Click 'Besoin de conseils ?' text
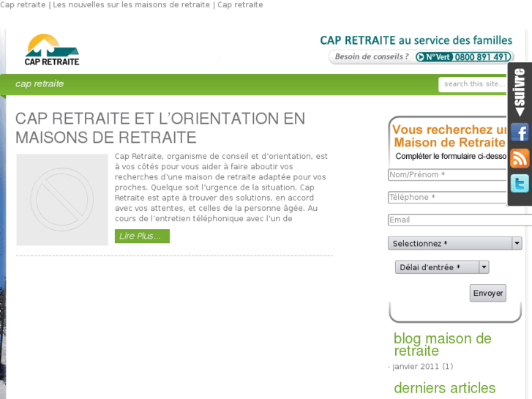 [x=372, y=56]
